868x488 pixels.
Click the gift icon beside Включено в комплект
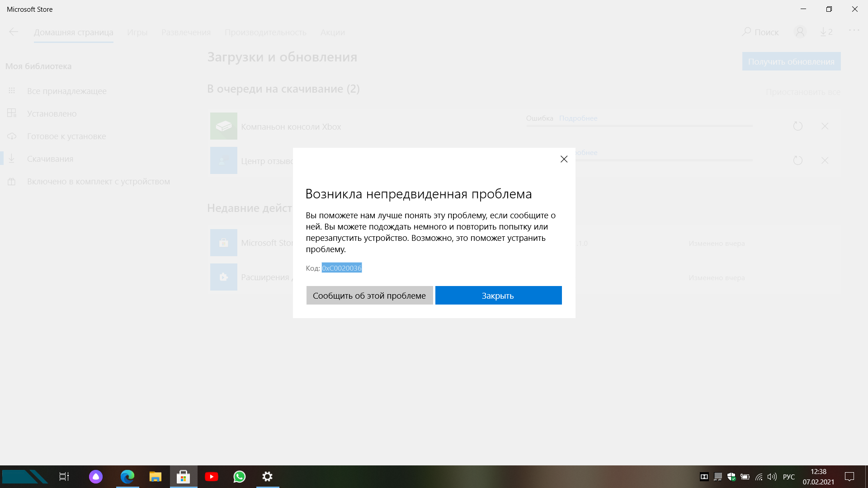pos(12,181)
